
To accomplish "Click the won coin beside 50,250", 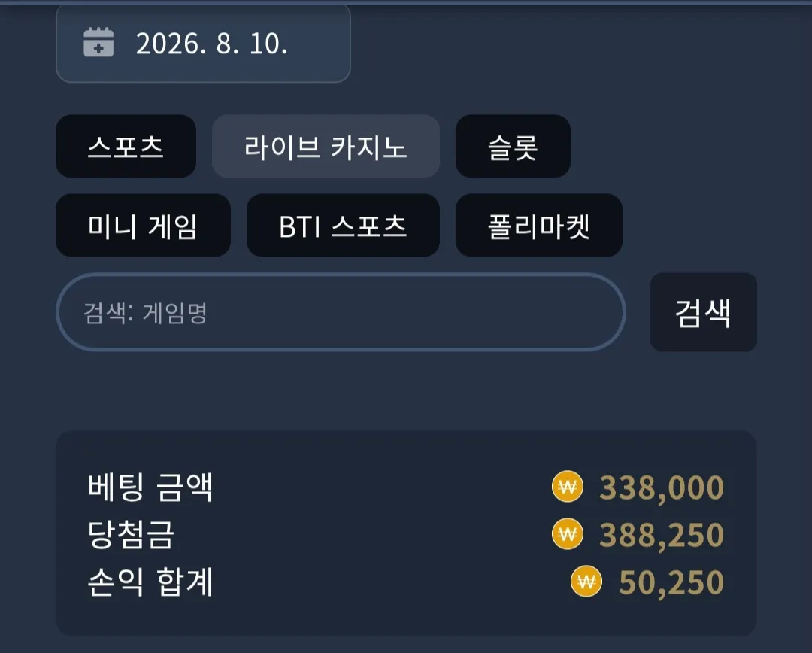I will click(586, 581).
